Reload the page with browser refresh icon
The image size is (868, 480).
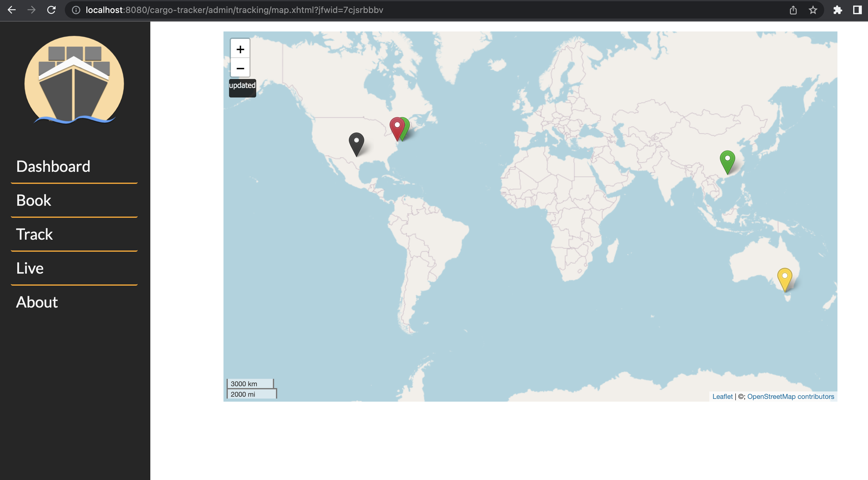click(51, 10)
